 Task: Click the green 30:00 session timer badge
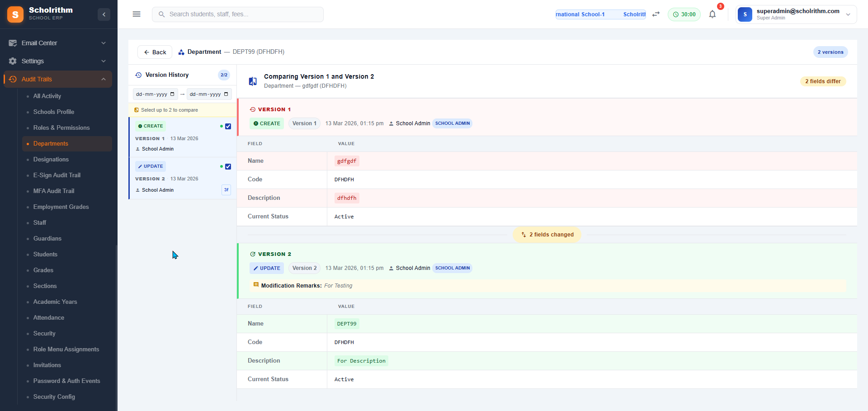point(684,14)
